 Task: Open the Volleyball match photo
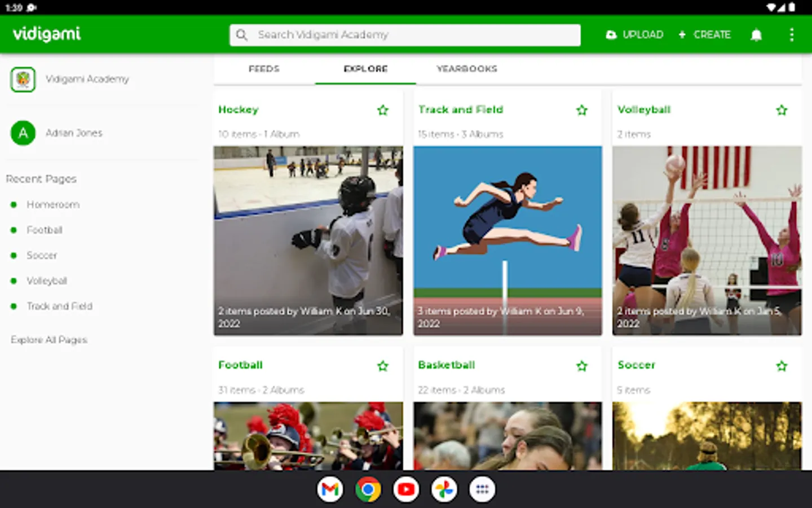click(x=707, y=240)
